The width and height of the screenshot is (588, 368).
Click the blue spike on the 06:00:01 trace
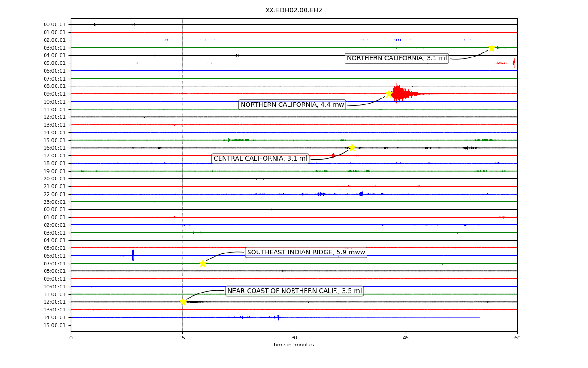pyautogui.click(x=133, y=256)
